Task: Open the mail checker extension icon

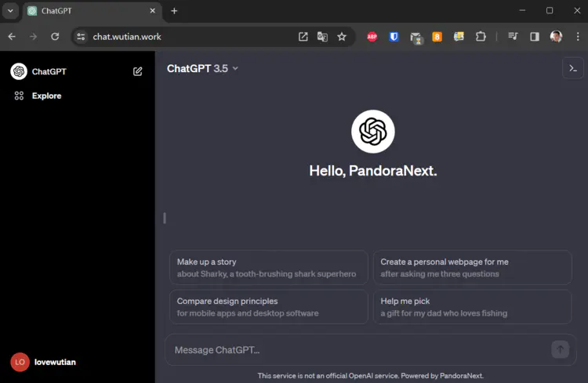Action: [416, 38]
